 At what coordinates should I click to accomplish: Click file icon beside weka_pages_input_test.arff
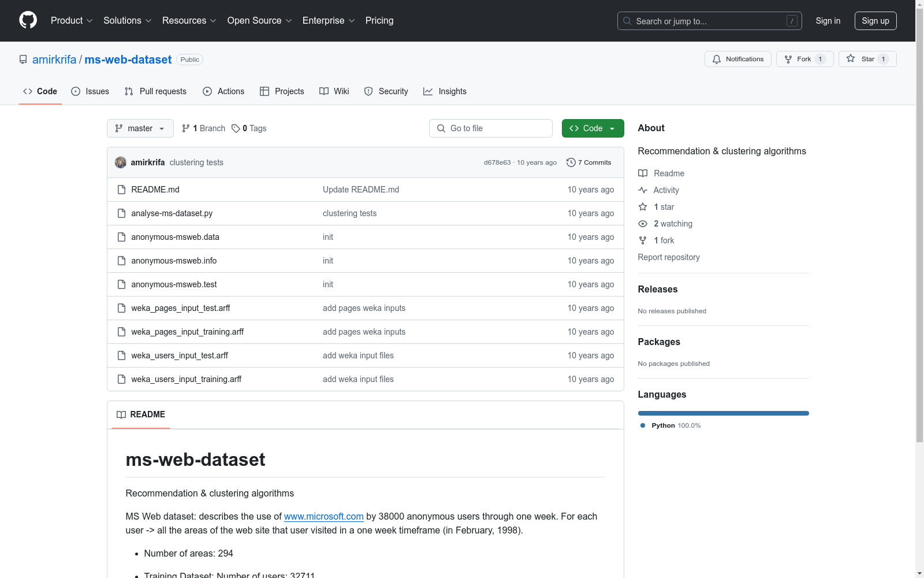121,308
